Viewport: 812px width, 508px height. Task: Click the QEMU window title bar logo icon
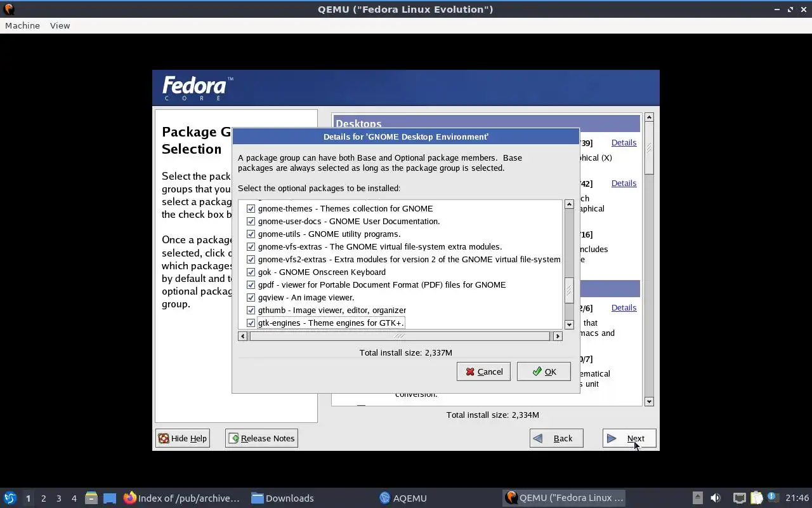point(9,9)
